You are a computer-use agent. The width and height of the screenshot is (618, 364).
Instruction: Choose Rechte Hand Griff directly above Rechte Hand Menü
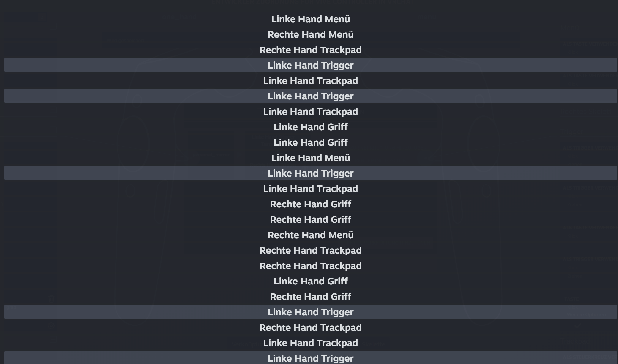click(x=310, y=220)
